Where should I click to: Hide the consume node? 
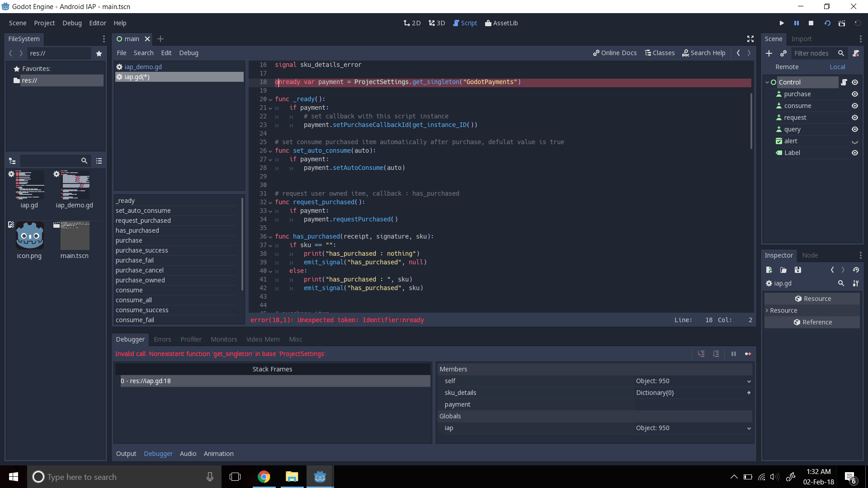point(855,106)
